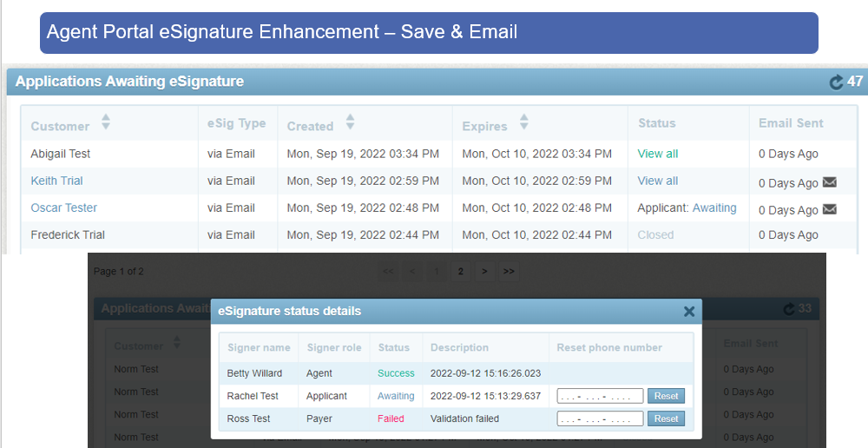Click envelope icon in Keith Trial row
Screen dimensions: 868x448
tap(829, 182)
